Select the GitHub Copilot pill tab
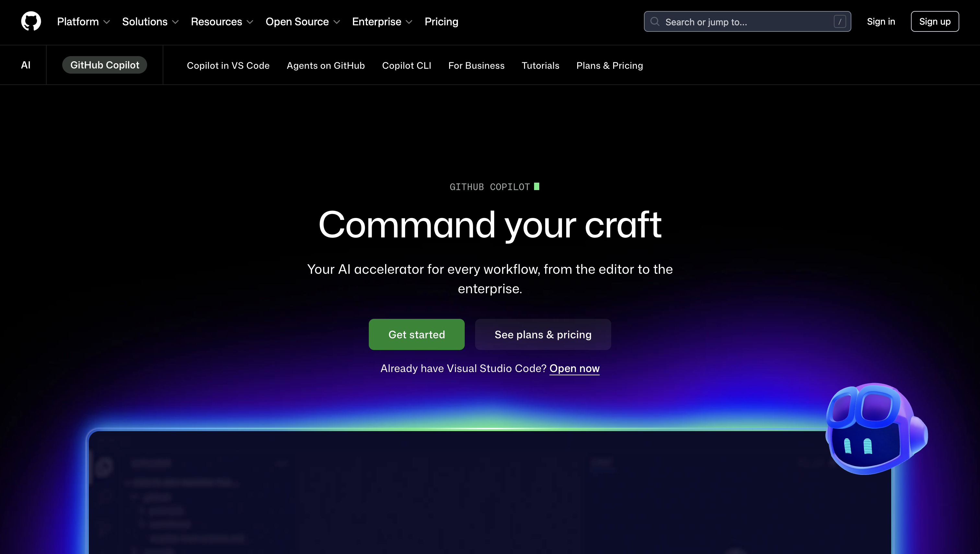 tap(105, 65)
